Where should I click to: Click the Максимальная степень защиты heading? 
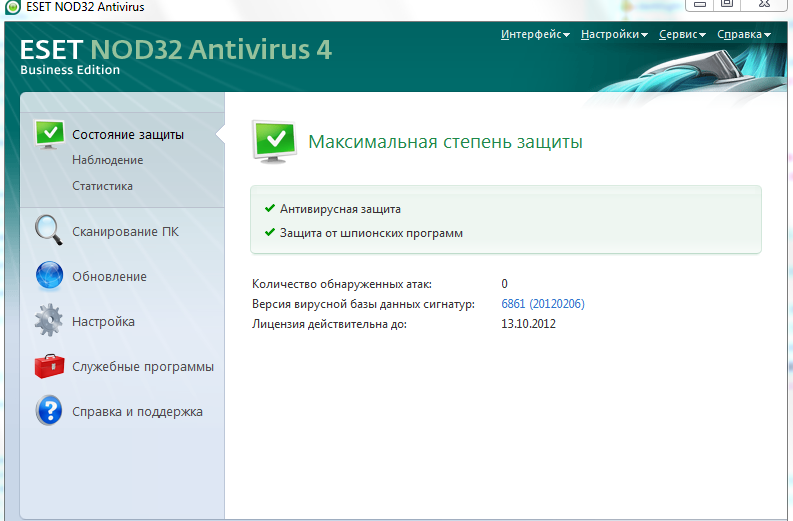coord(446,142)
